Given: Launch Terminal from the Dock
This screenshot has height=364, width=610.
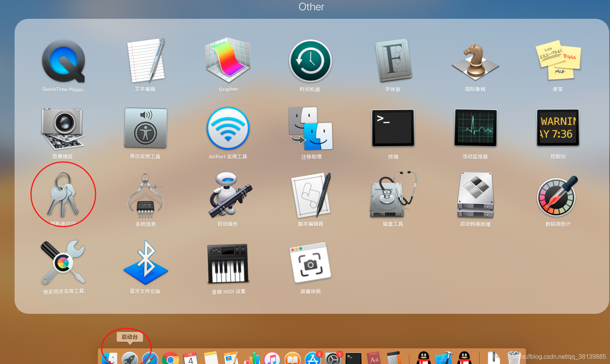Looking at the screenshot, I should coord(353,358).
